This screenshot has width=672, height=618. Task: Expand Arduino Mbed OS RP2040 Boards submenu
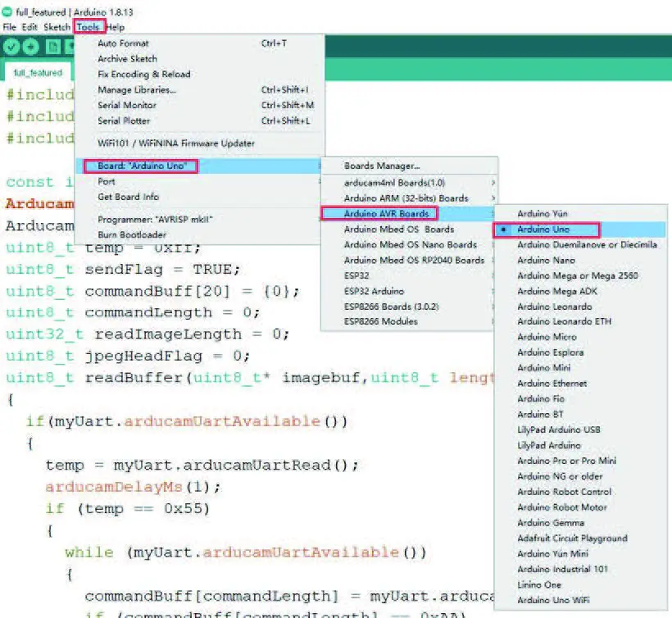click(x=409, y=260)
